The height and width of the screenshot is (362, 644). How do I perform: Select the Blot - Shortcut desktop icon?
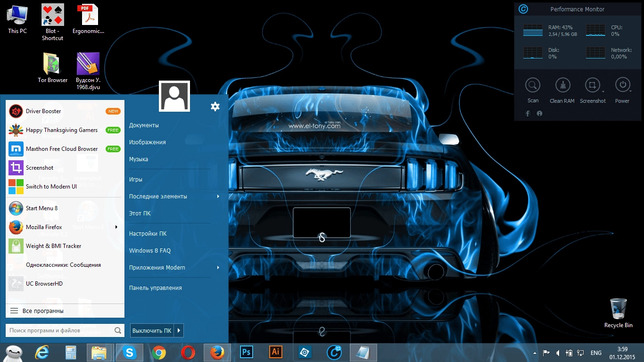point(52,22)
